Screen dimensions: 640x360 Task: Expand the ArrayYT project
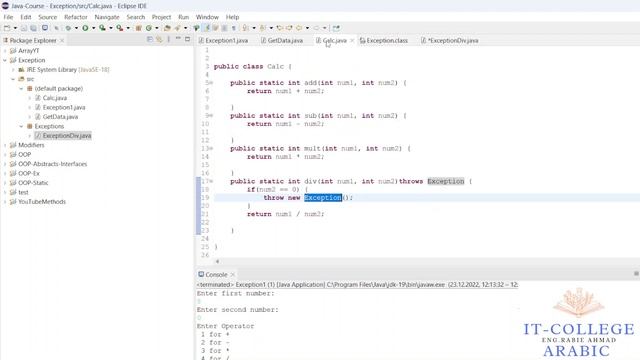coord(5,51)
